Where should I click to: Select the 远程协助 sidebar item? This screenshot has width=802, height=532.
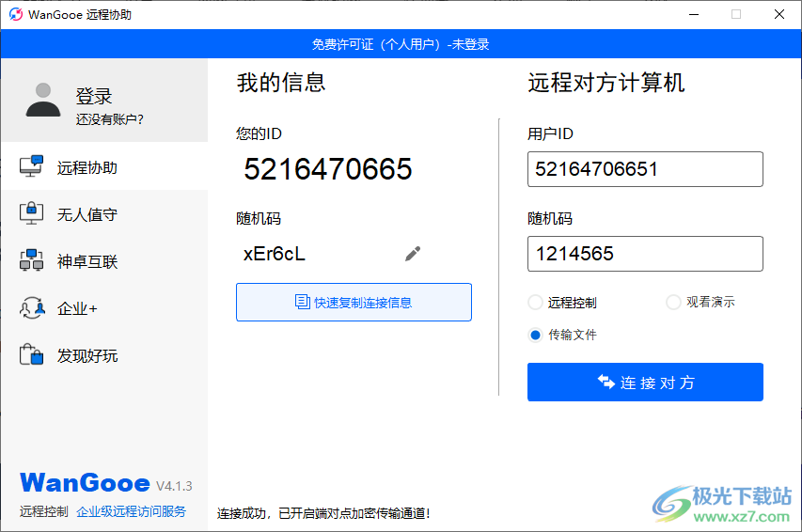click(104, 167)
